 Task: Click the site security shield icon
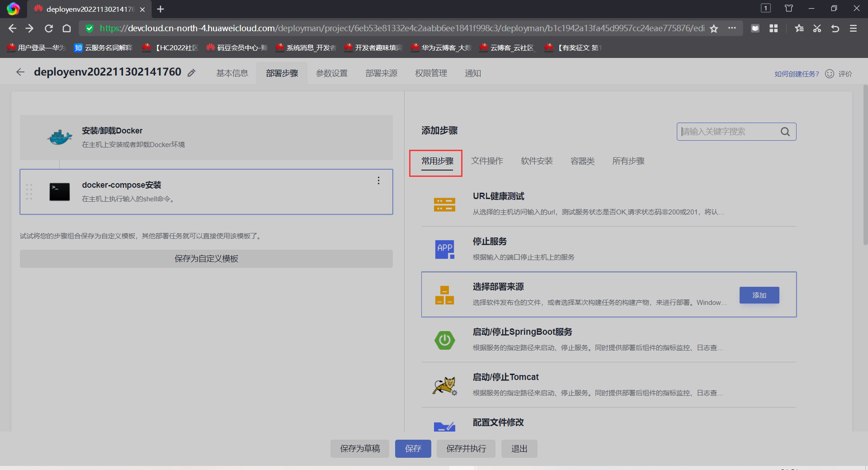pos(90,28)
